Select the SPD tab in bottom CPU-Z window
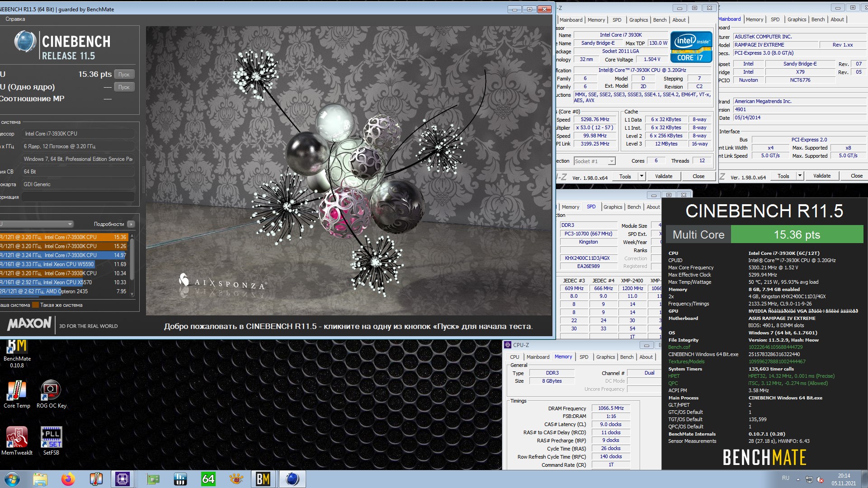868x488 pixels. (584, 357)
